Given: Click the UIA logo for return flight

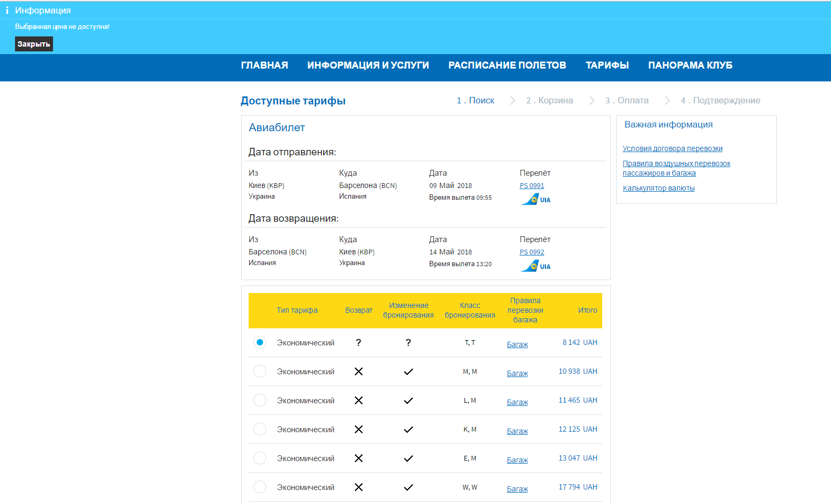Looking at the screenshot, I should point(535,266).
